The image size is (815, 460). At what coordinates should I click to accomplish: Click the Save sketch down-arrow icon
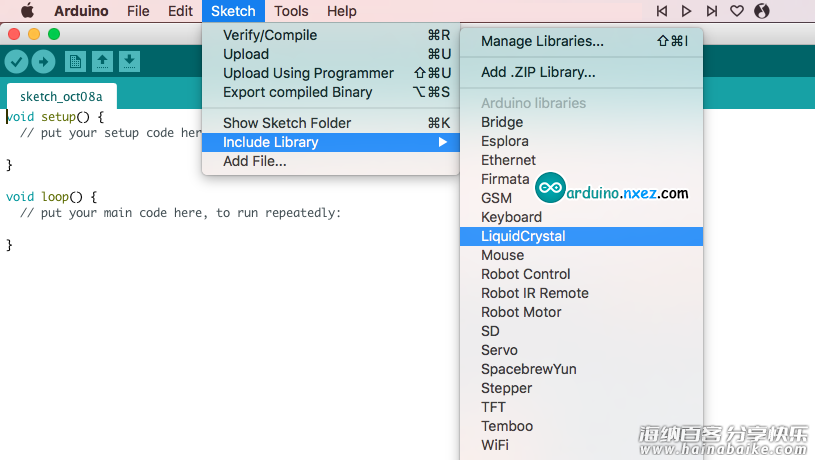pyautogui.click(x=129, y=62)
